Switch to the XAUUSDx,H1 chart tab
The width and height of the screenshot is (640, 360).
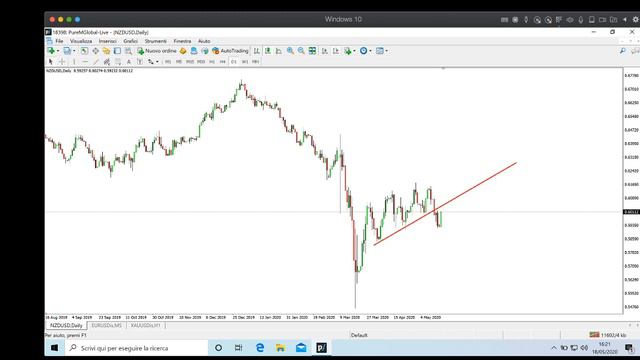[x=146, y=325]
